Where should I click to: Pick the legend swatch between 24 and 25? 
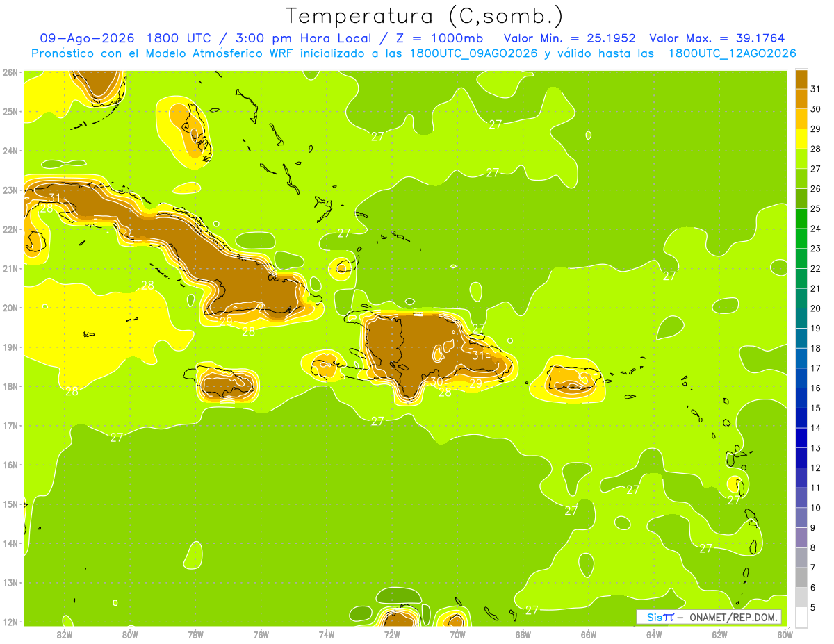(x=801, y=218)
